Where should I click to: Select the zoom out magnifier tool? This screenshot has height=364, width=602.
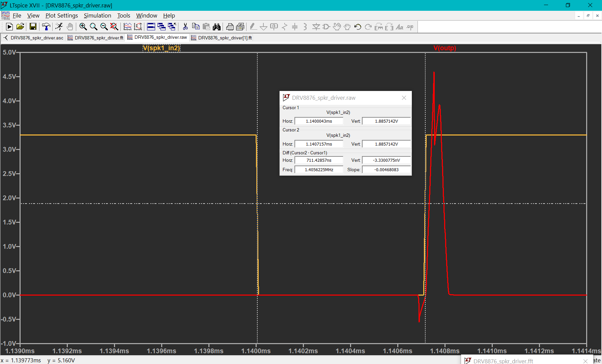pos(104,27)
